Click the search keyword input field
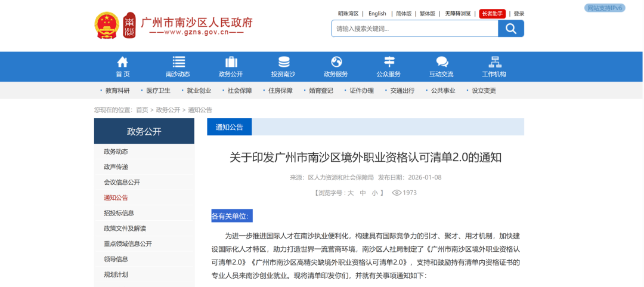 415,29
